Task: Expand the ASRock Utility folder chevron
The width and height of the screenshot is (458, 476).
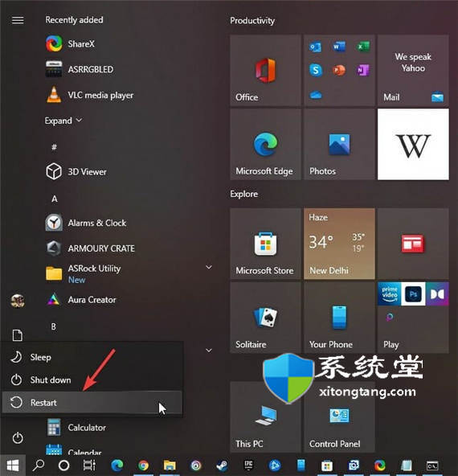Action: point(209,267)
